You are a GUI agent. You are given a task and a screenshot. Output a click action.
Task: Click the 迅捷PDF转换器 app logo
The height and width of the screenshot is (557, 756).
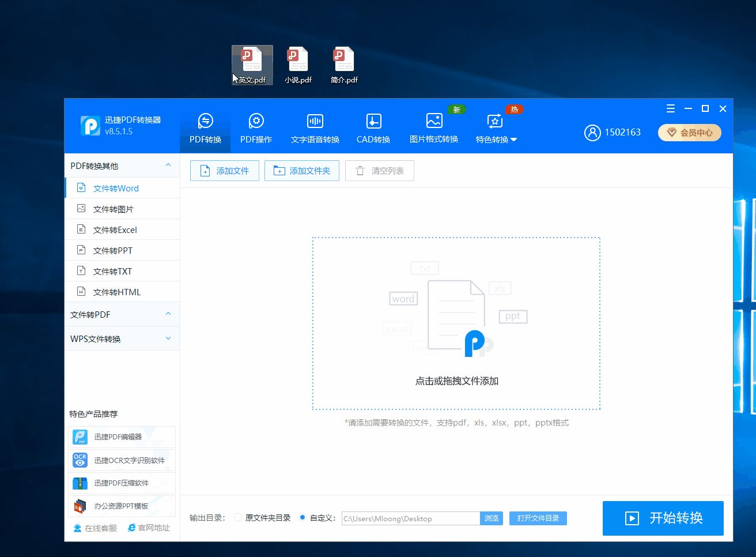click(90, 125)
